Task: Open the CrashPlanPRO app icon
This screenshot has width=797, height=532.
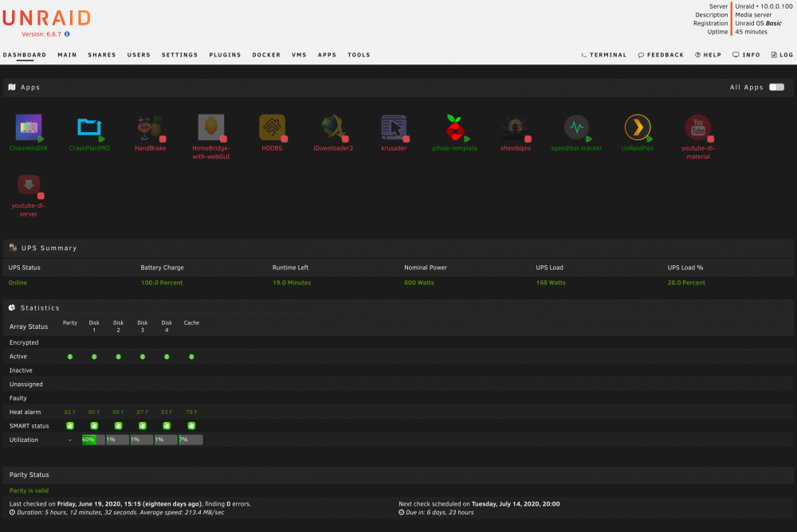Action: click(x=89, y=127)
